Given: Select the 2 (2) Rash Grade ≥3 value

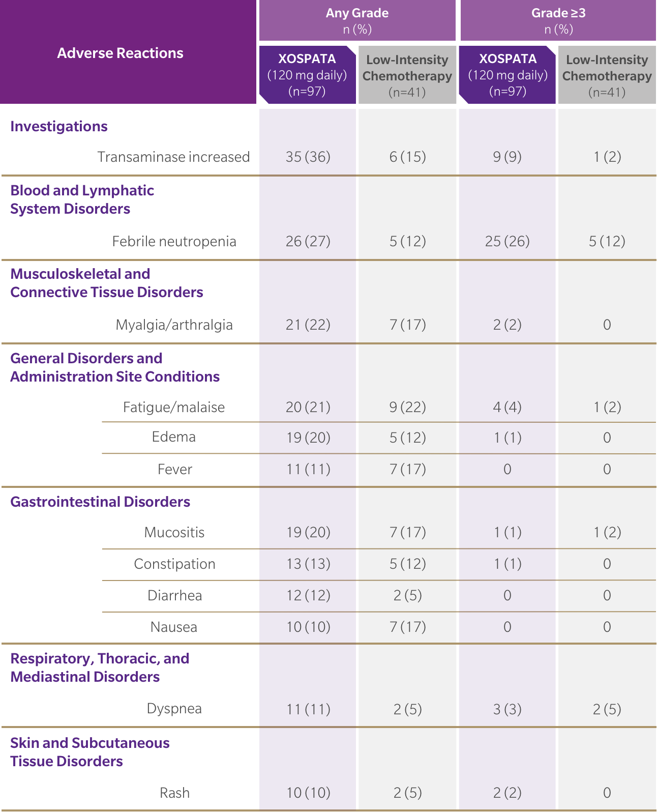Looking at the screenshot, I should 507,793.
